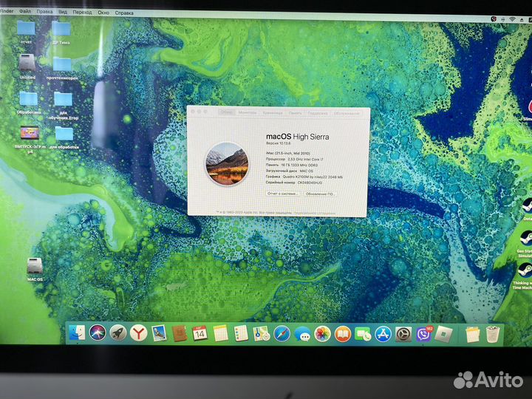Open Launchpad rocket icon in Dock
This screenshot has width=532, height=399.
pyautogui.click(x=118, y=333)
